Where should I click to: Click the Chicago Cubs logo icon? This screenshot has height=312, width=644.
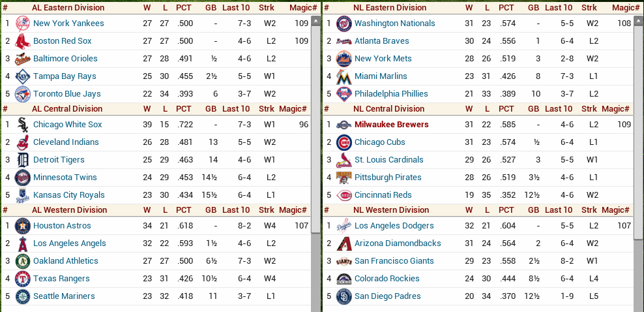pos(344,142)
